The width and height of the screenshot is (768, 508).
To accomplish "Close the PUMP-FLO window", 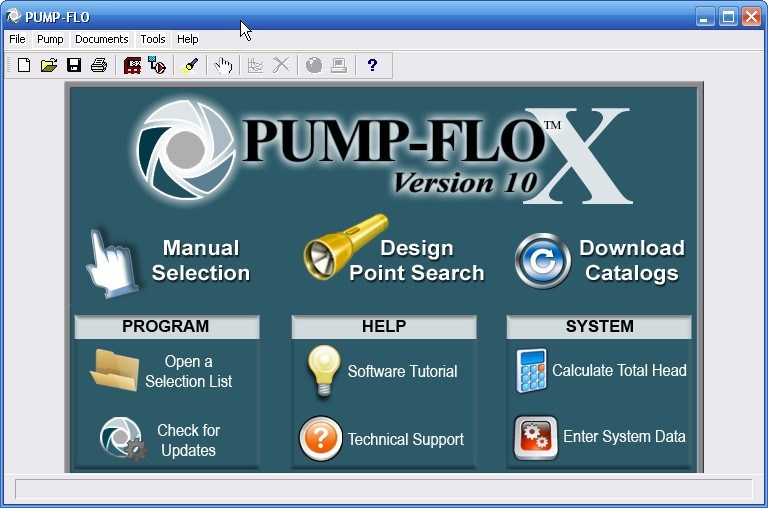I will tap(751, 17).
